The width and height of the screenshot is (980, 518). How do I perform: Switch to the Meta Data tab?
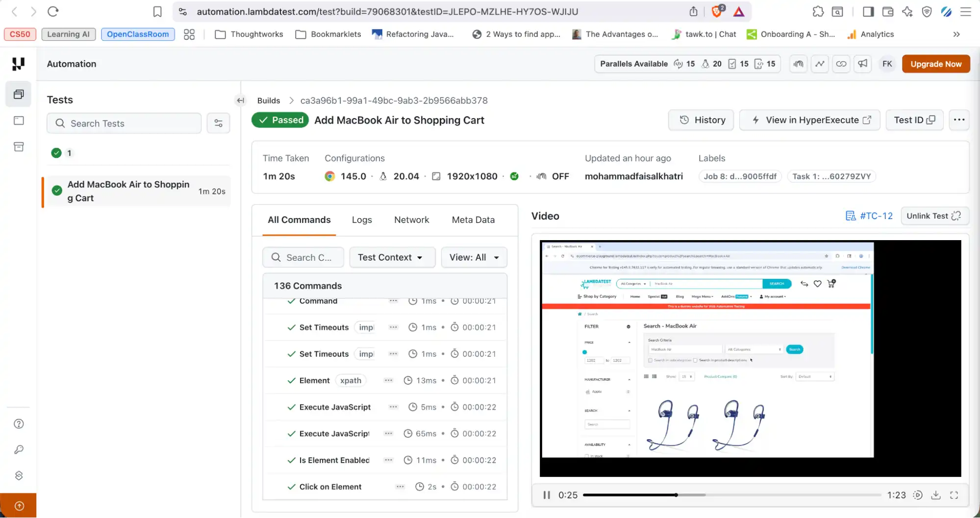tap(473, 220)
